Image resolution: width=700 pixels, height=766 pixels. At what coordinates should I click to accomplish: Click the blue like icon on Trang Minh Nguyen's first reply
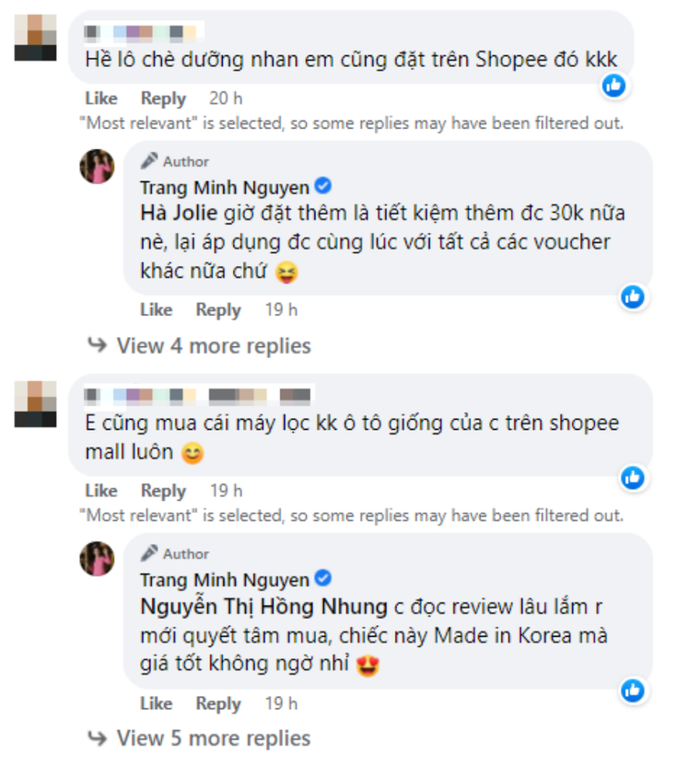point(633,297)
